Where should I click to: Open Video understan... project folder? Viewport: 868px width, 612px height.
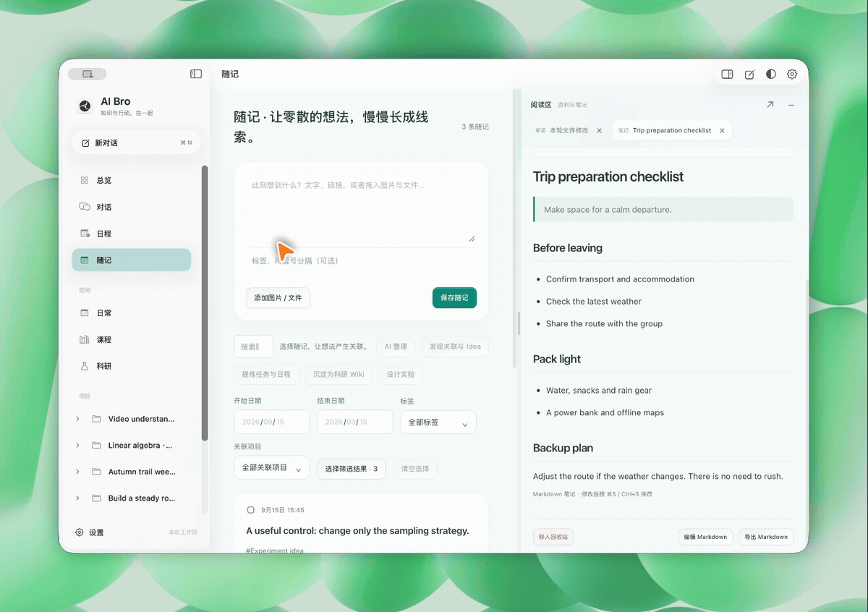click(x=134, y=419)
